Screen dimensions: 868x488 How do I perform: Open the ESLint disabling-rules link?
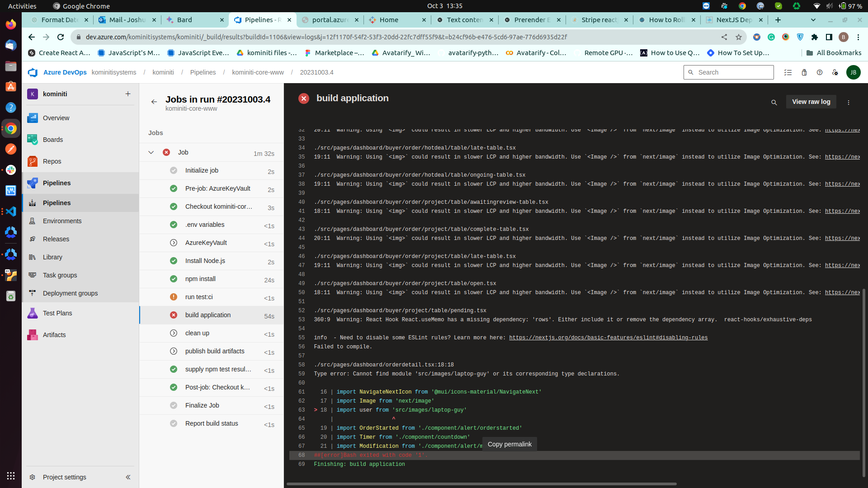[608, 338]
